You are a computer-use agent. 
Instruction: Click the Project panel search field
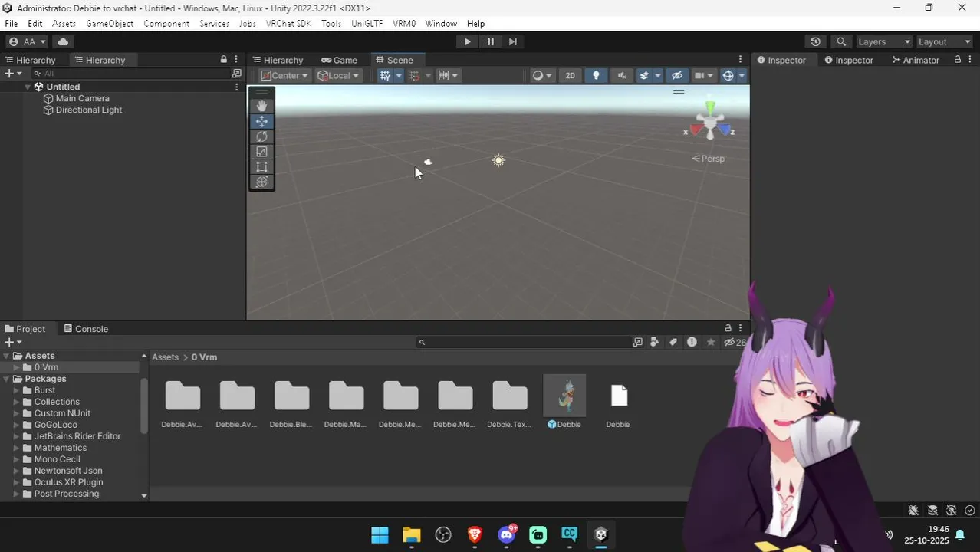[x=524, y=342]
